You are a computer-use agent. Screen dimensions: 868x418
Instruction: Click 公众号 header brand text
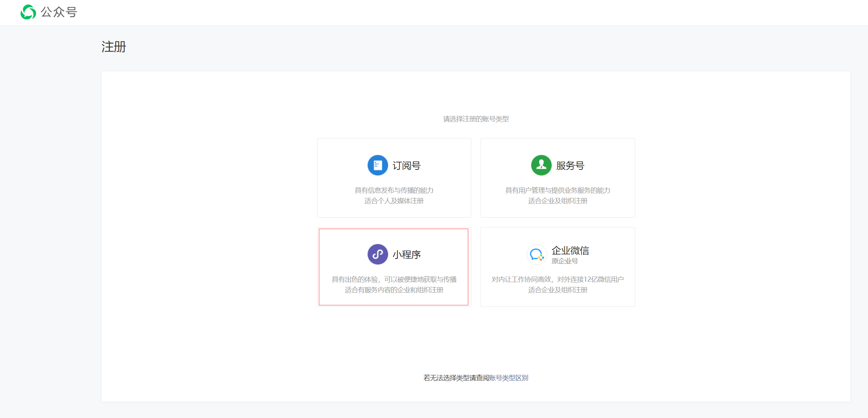coord(59,12)
